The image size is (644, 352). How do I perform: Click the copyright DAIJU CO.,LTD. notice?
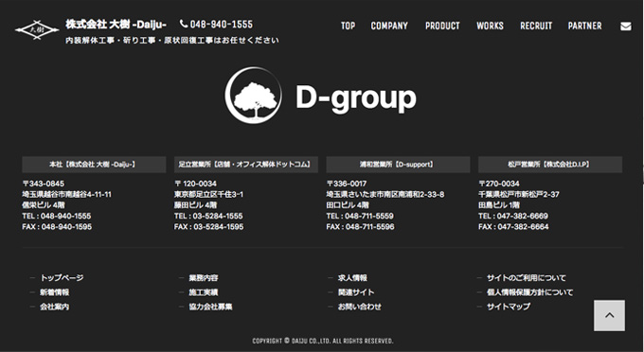[323, 341]
